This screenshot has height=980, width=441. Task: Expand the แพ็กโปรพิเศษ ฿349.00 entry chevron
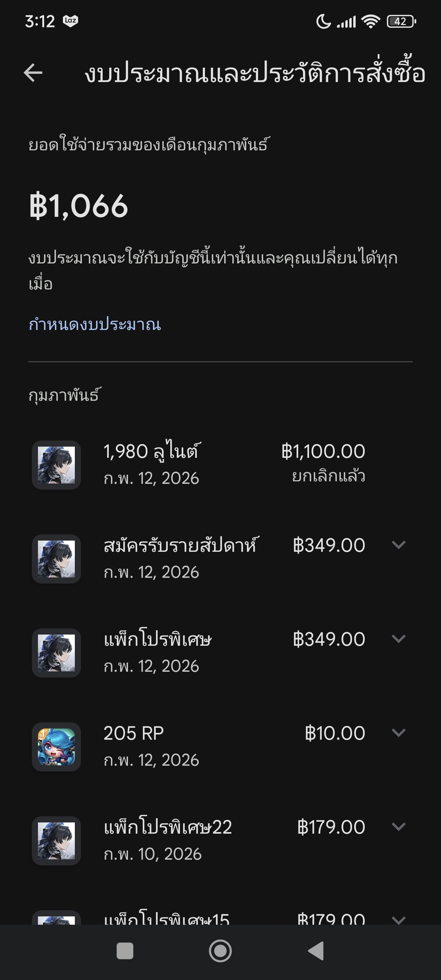tap(398, 639)
